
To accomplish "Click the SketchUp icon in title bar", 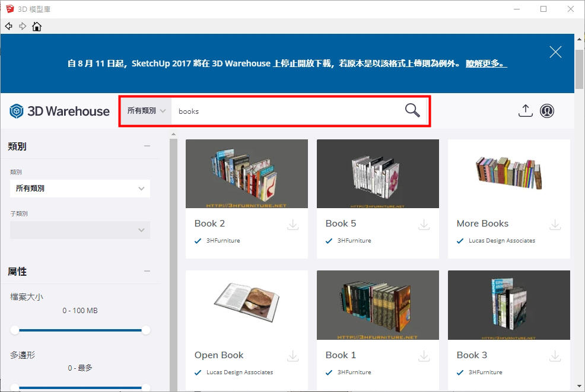I will coord(9,8).
